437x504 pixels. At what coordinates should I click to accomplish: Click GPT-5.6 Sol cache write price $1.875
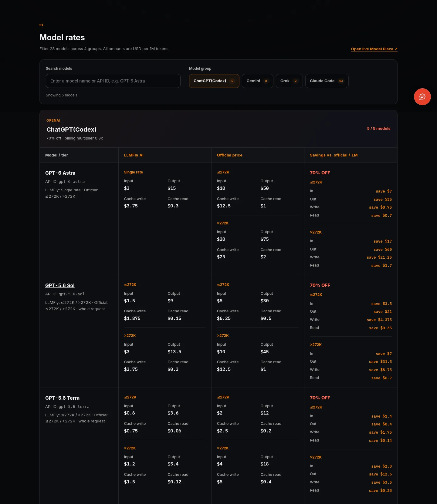[132, 318]
